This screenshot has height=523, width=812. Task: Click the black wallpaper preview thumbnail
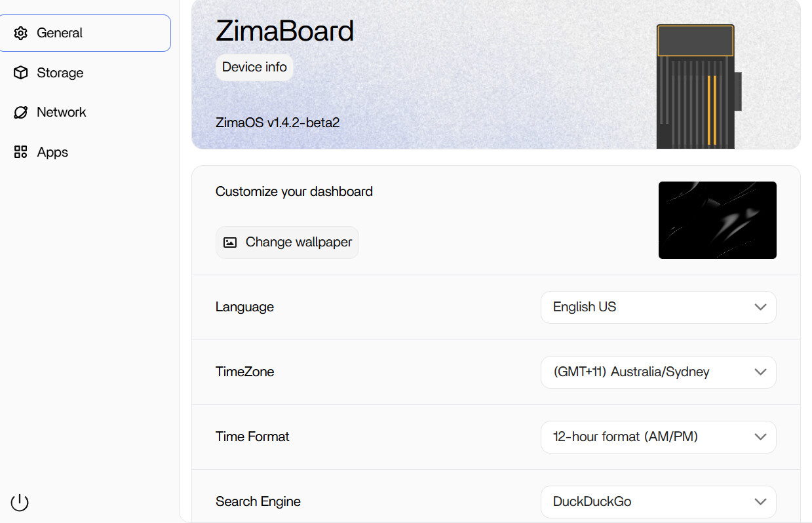pyautogui.click(x=717, y=220)
